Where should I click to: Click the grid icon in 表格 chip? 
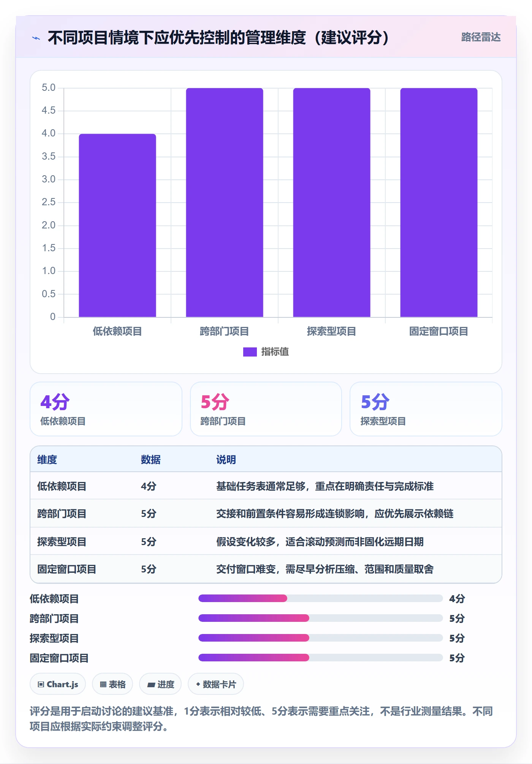(x=103, y=685)
